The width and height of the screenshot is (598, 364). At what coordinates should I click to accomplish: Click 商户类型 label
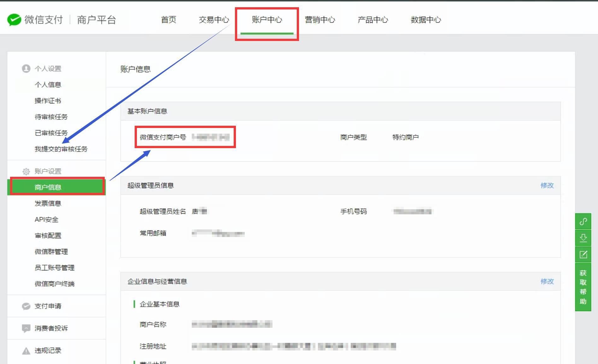point(353,137)
